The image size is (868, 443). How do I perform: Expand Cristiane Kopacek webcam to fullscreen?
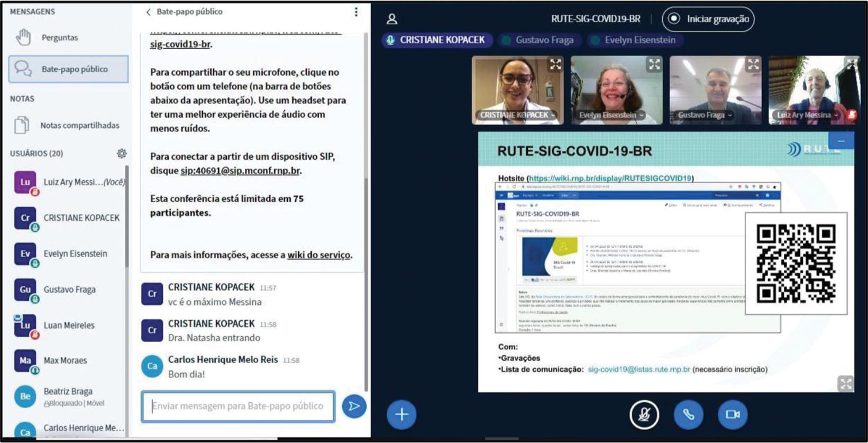(x=555, y=65)
